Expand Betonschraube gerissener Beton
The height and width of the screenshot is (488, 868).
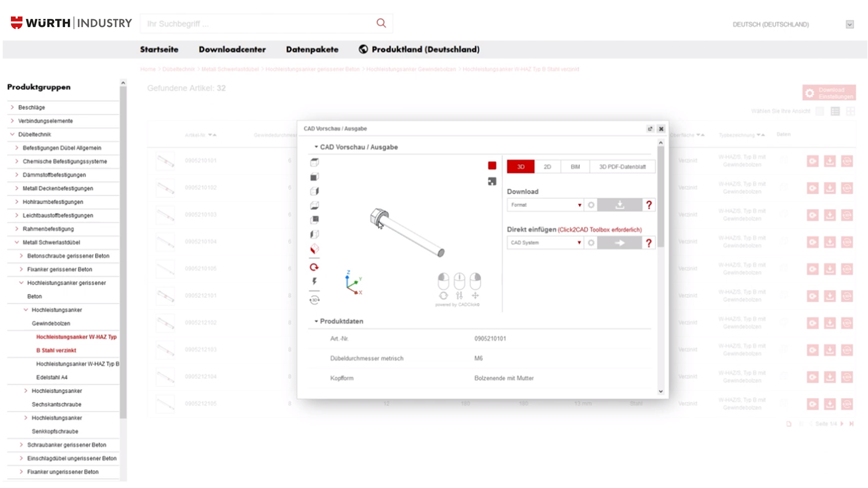coord(21,256)
